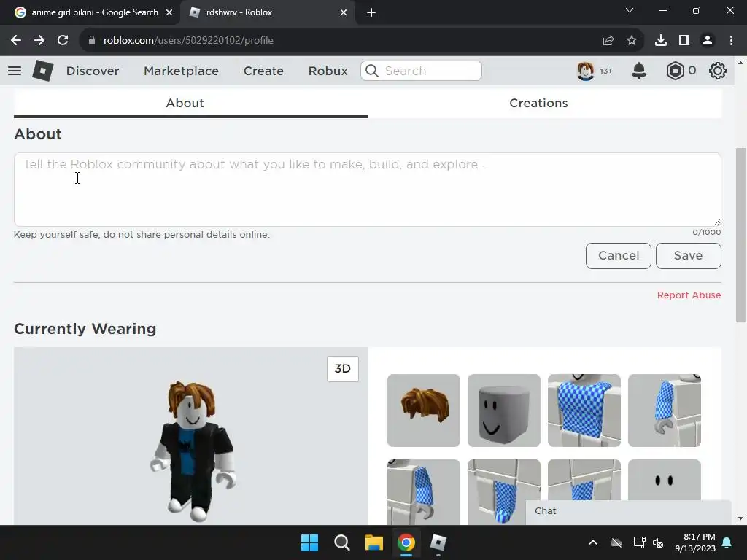Reload the Roblox profile page
The height and width of the screenshot is (560, 747).
coord(63,41)
